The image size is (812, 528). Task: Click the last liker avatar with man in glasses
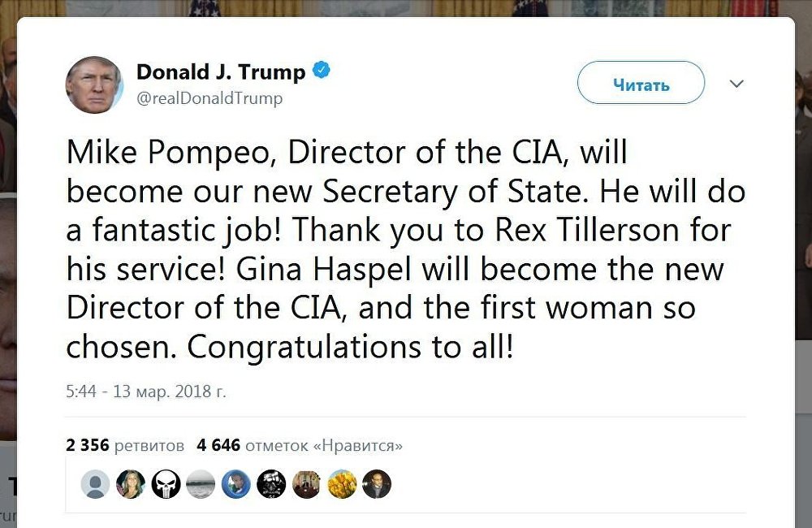click(x=377, y=484)
